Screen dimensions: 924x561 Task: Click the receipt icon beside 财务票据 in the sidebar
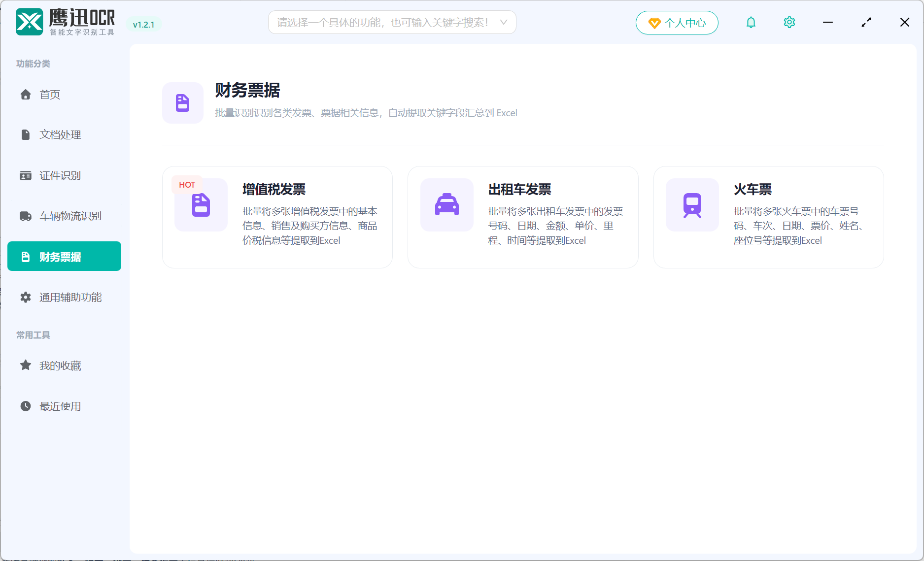coord(26,257)
